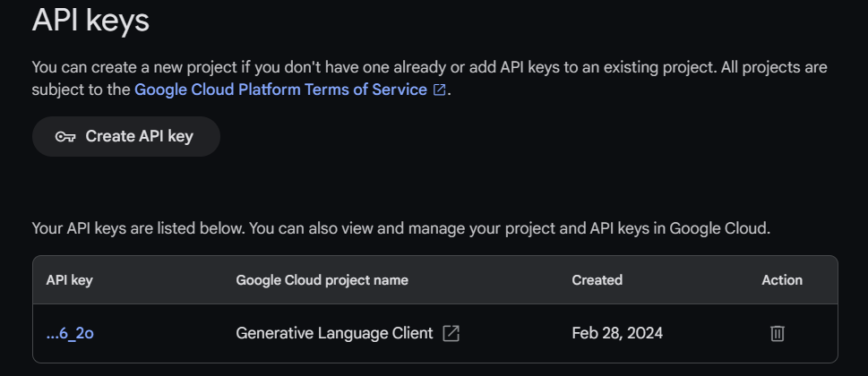Click the Feb 28, 2024 created date
The height and width of the screenshot is (376, 868).
617,333
